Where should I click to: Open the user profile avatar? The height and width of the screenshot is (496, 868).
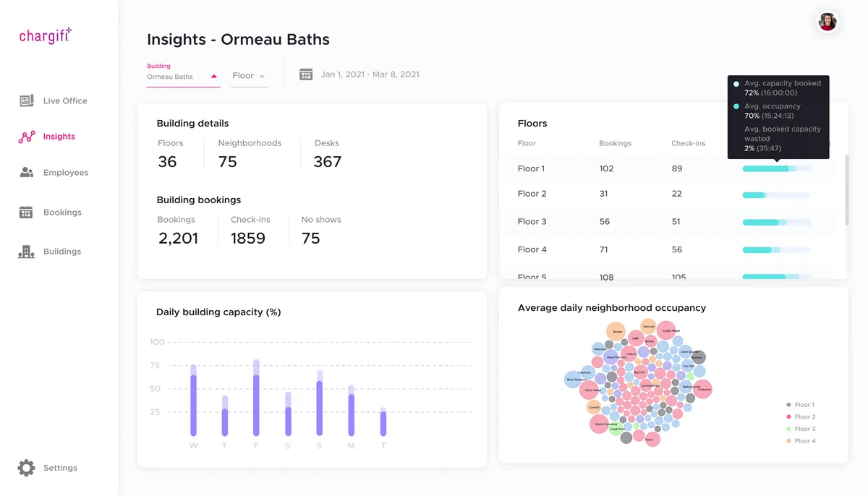827,22
